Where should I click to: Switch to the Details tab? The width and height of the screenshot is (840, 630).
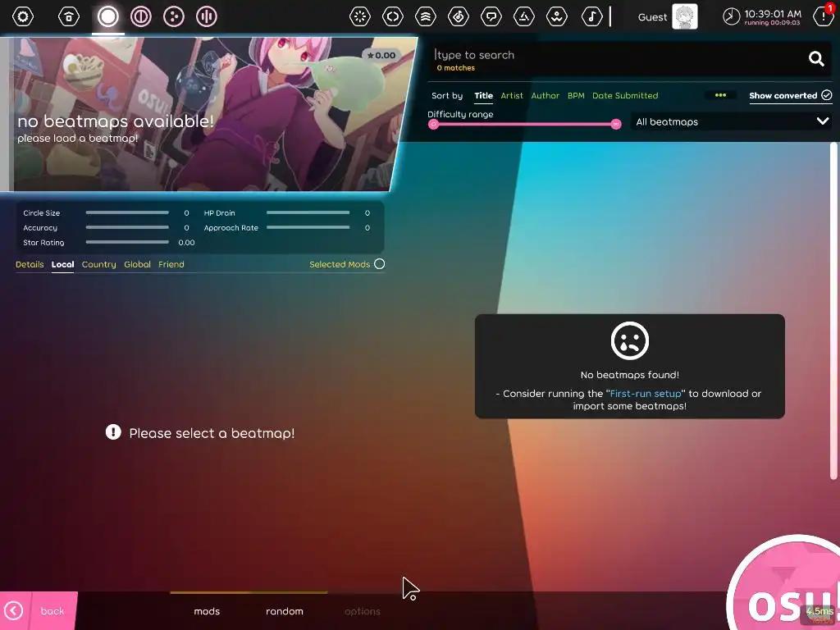30,264
